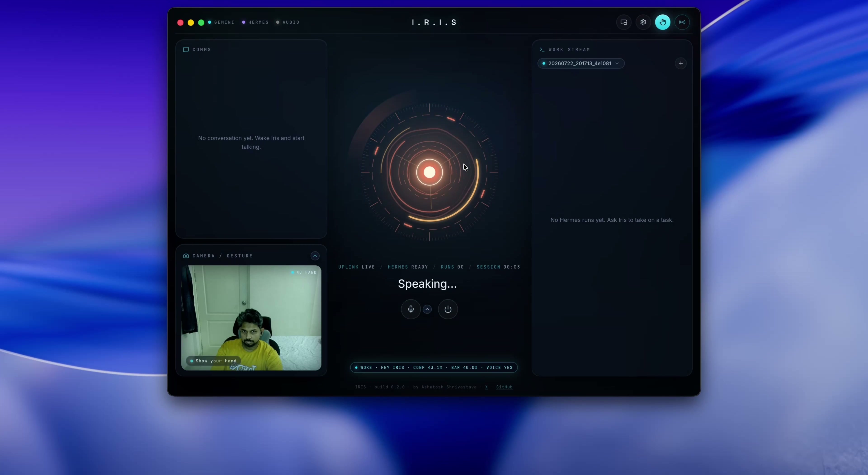Screen dimensions: 868x475
Task: Click the webcam preview thumbnail
Action: (x=251, y=318)
